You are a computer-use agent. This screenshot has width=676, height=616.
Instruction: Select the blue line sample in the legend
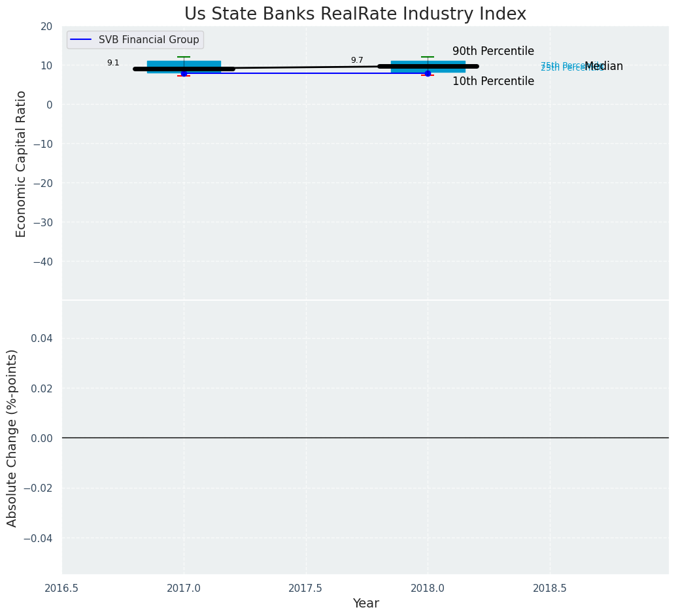[x=80, y=40]
